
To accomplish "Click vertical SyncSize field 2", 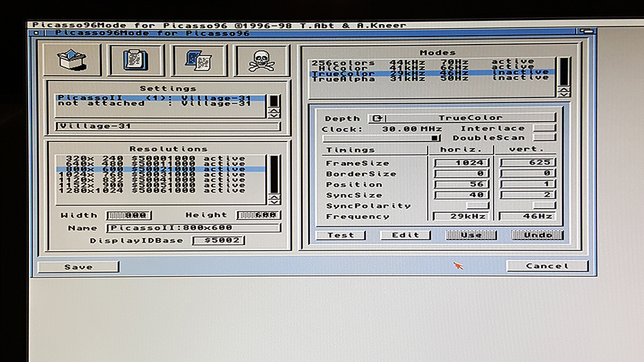I will pos(528,194).
